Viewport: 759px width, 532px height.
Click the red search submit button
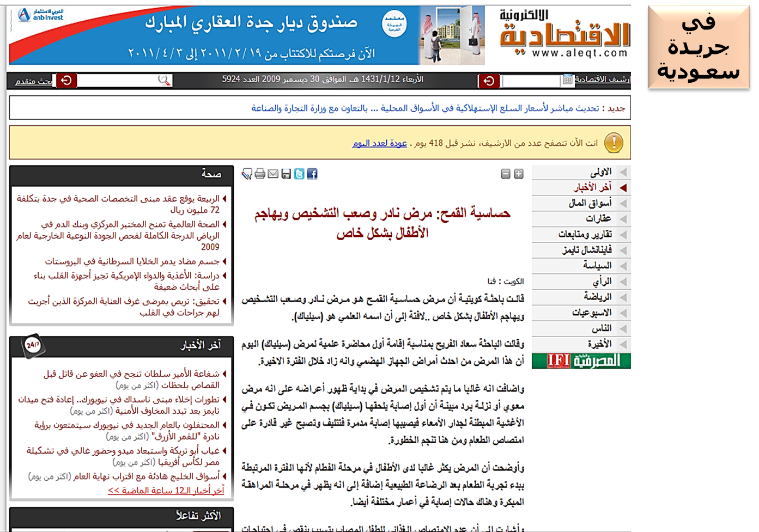click(66, 81)
